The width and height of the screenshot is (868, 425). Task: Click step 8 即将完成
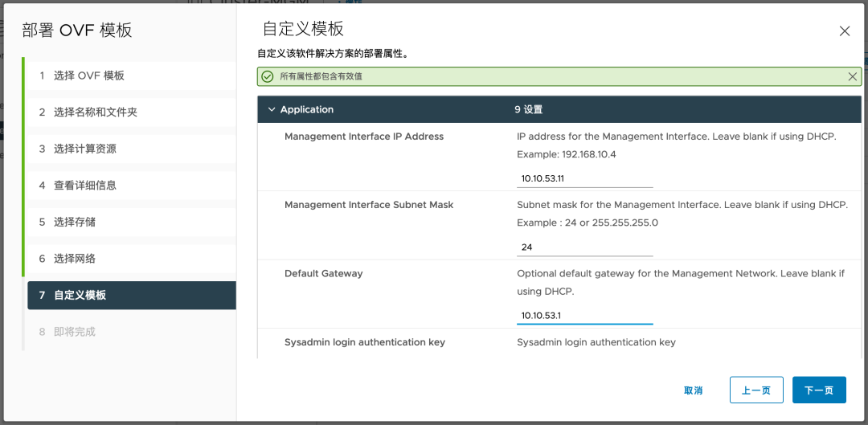[x=74, y=332]
